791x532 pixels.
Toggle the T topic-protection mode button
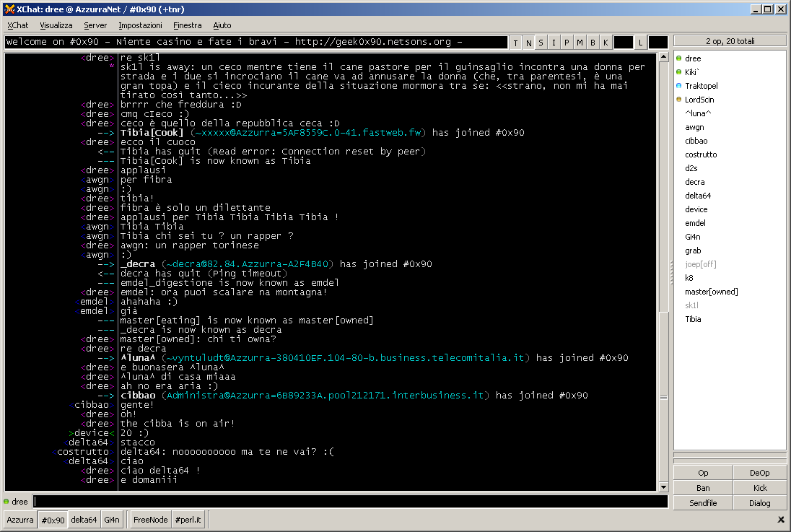tap(515, 43)
